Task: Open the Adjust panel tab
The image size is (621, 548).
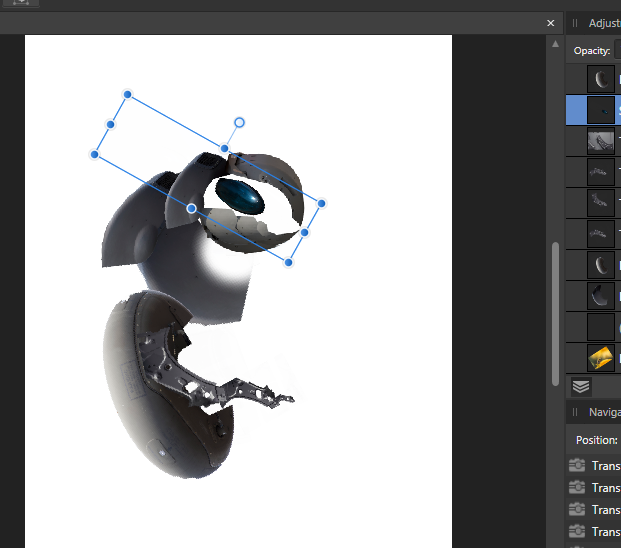Action: tap(604, 23)
